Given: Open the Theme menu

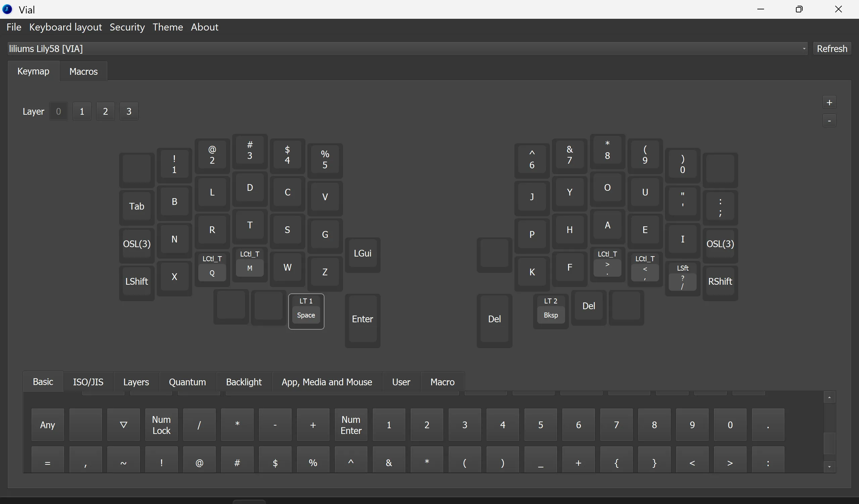Looking at the screenshot, I should pos(168,27).
